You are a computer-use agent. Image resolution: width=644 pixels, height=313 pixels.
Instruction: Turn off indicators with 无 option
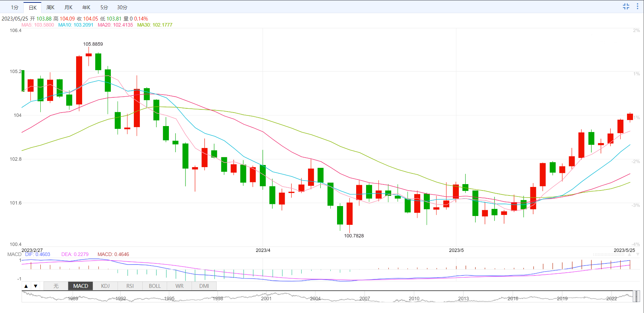(56, 286)
